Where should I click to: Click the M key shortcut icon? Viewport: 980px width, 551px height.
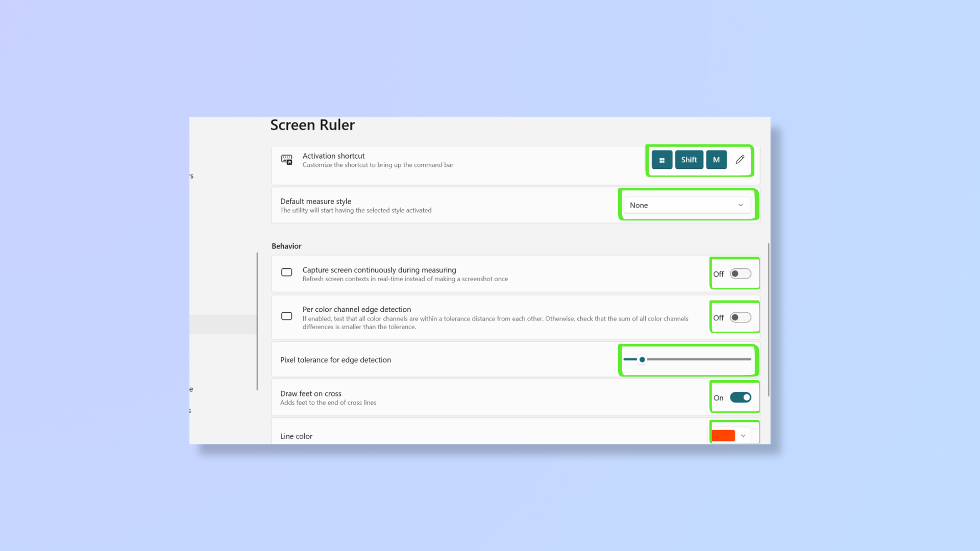716,160
